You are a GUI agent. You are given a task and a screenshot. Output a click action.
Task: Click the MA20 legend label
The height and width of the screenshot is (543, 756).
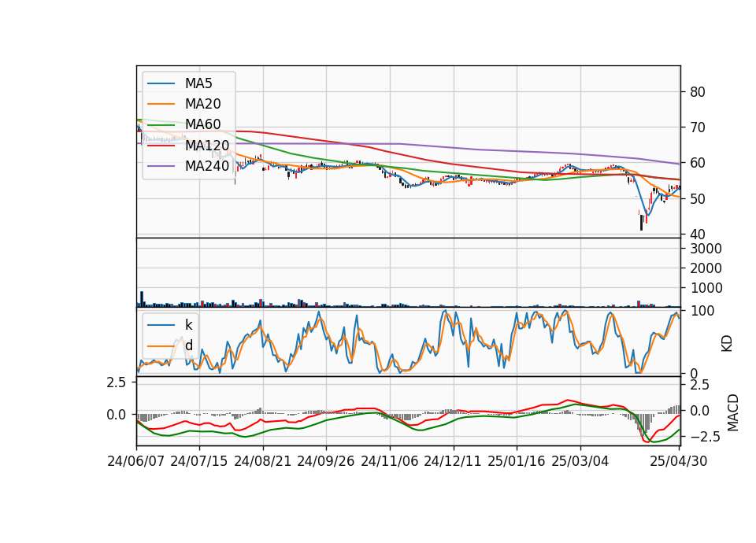[202, 104]
